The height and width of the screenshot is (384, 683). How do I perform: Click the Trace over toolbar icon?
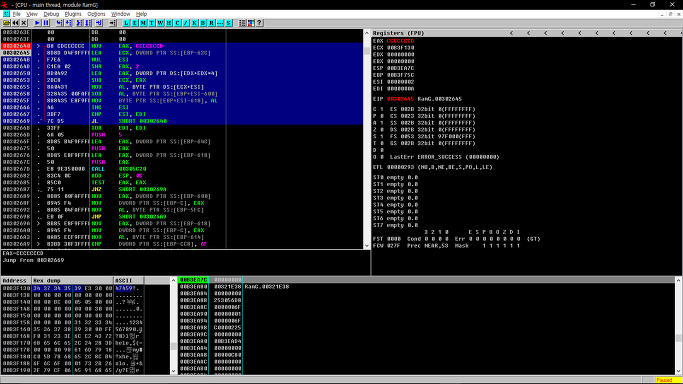(x=88, y=23)
